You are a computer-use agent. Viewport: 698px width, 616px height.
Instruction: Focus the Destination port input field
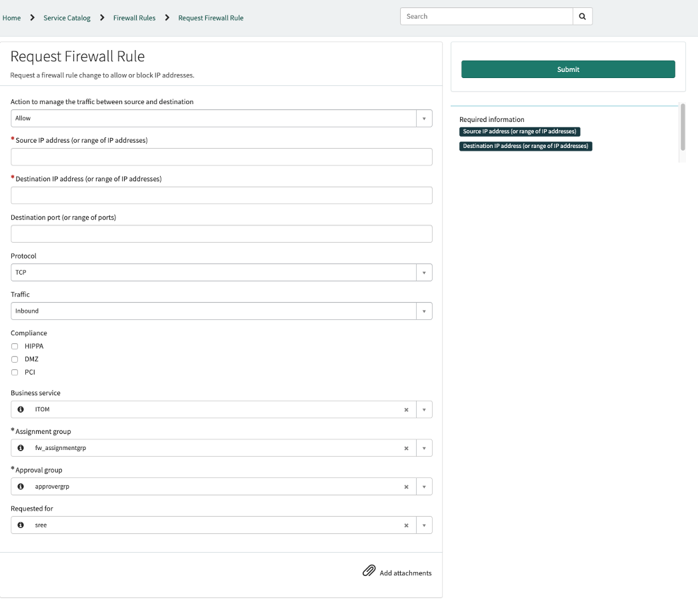click(221, 234)
